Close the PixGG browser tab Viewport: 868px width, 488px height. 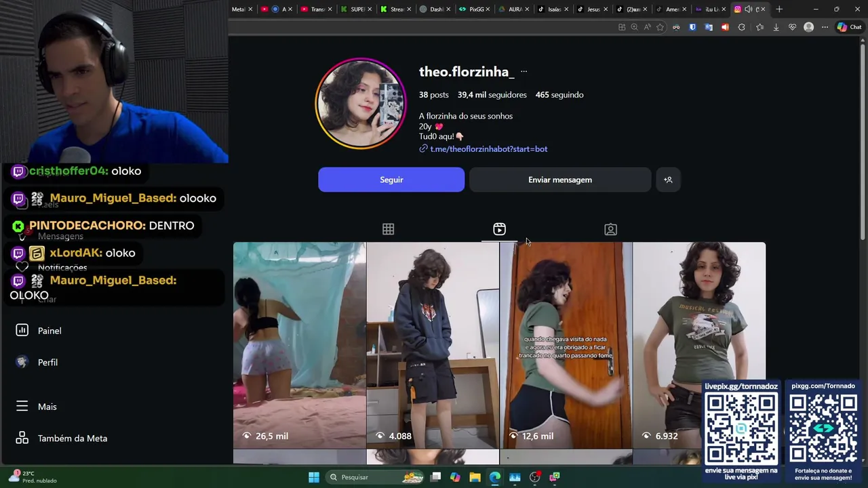point(488,9)
